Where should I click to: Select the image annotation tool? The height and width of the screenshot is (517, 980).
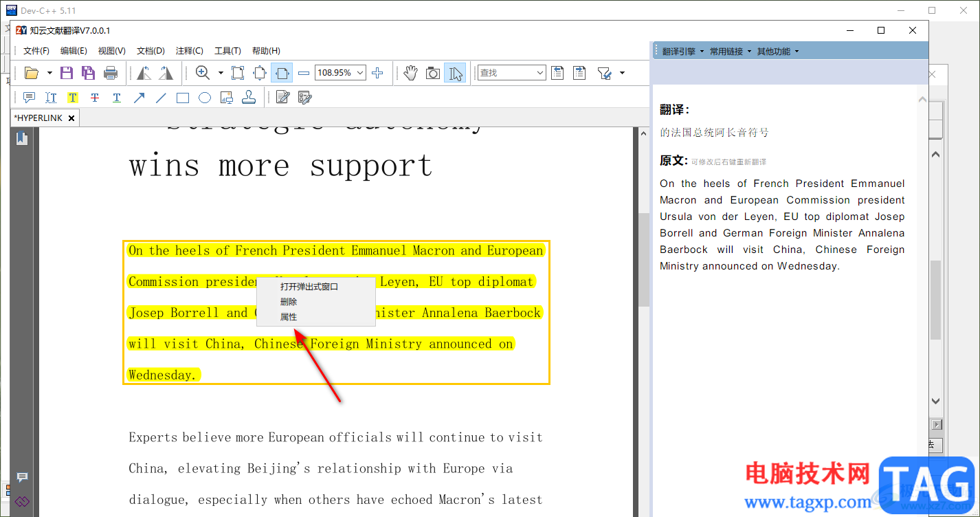pyautogui.click(x=227, y=98)
